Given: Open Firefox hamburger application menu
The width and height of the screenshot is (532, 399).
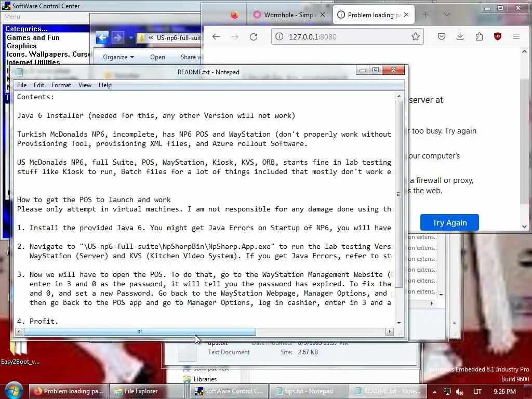Looking at the screenshot, I should click(x=516, y=36).
